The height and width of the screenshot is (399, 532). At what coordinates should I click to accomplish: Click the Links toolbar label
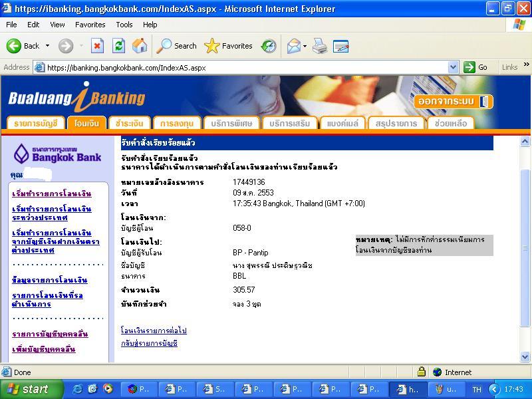(509, 67)
